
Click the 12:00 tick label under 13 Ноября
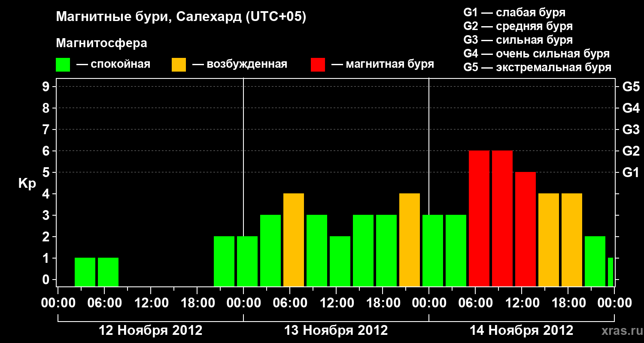336,303
